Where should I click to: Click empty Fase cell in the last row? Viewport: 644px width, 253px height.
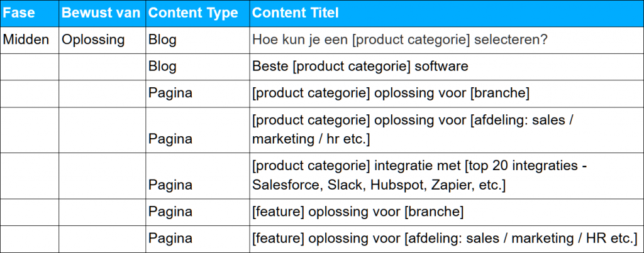[30, 239]
